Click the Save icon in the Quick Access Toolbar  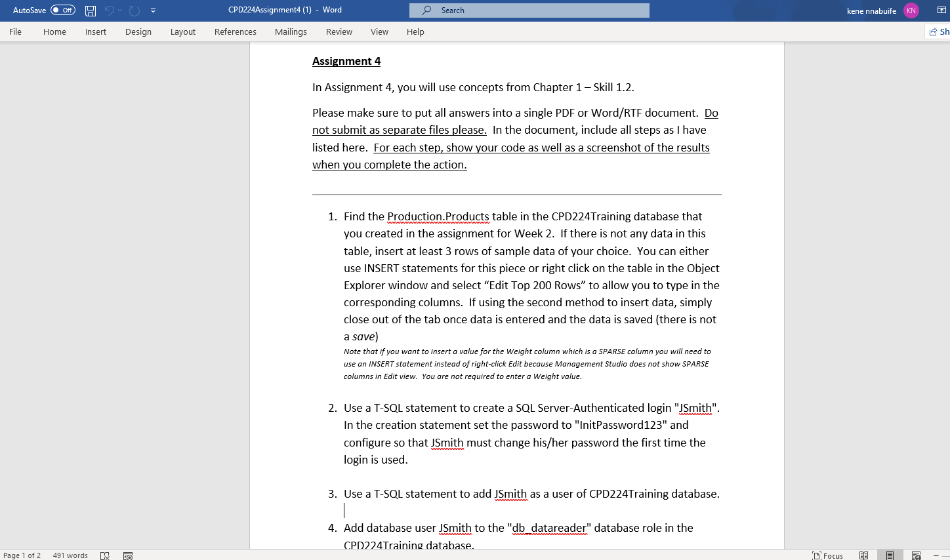coord(90,10)
